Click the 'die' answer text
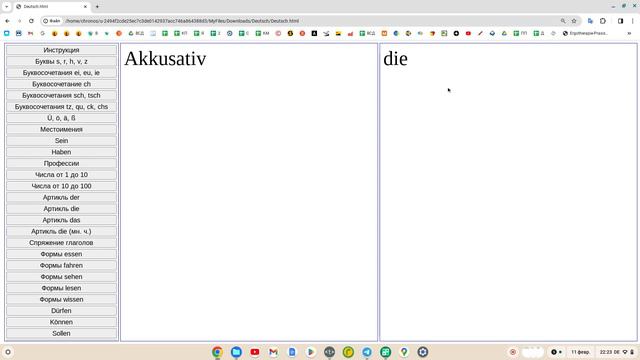The width and height of the screenshot is (640, 360). tap(396, 58)
